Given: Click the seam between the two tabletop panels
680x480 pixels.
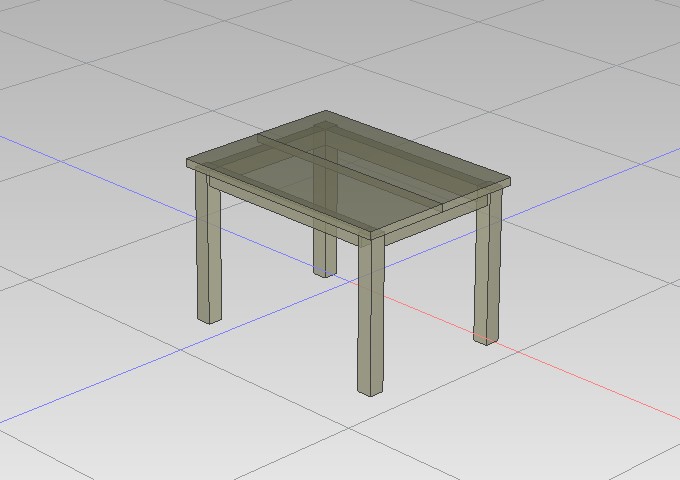Looking at the screenshot, I should pos(350,172).
